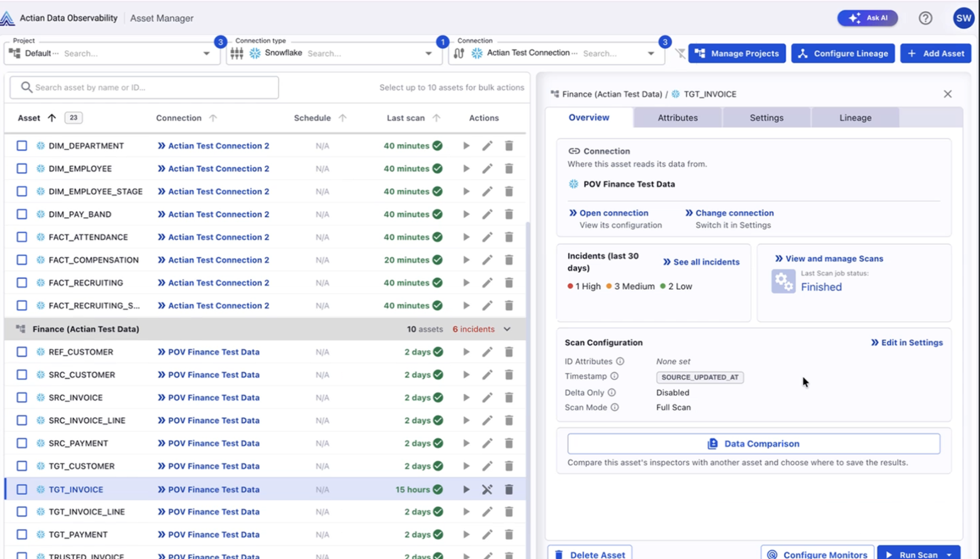Run scan for FACT_RECRUITING row
This screenshot has width=980, height=559.
[466, 283]
